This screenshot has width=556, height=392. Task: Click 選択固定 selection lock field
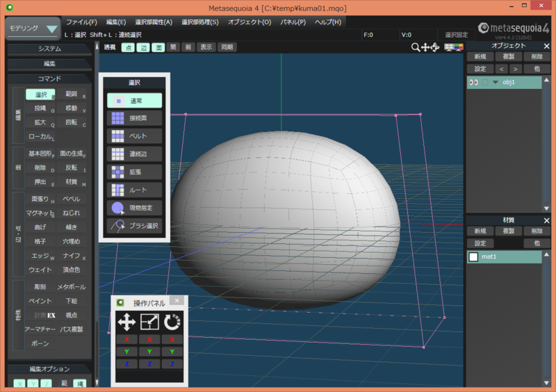(457, 35)
